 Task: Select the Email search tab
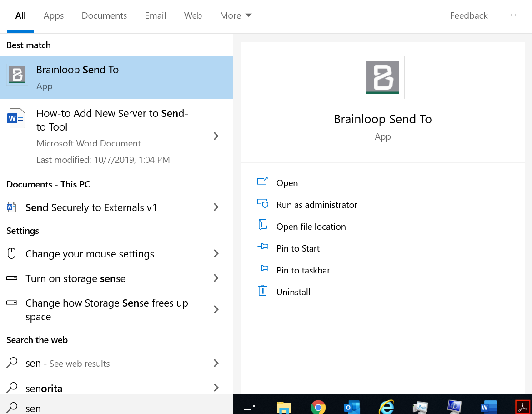[156, 15]
